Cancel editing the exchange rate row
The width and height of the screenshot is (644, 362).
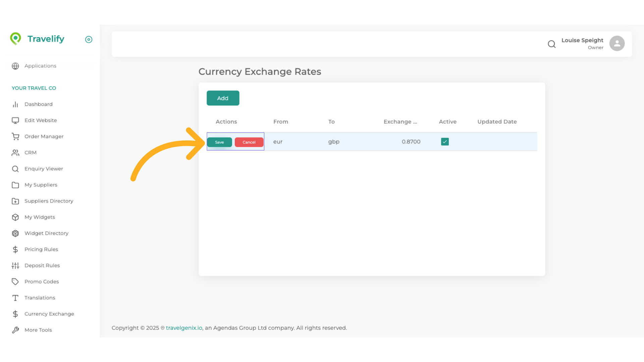click(x=249, y=142)
